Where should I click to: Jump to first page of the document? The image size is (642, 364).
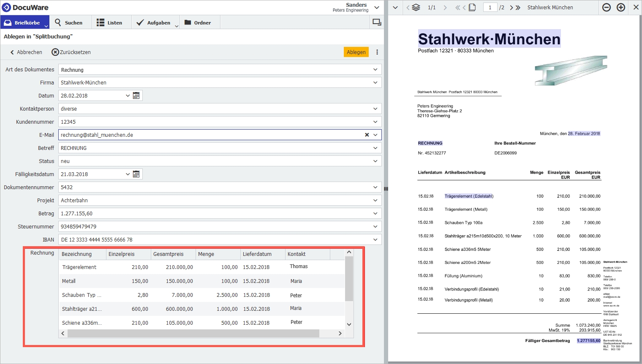457,8
